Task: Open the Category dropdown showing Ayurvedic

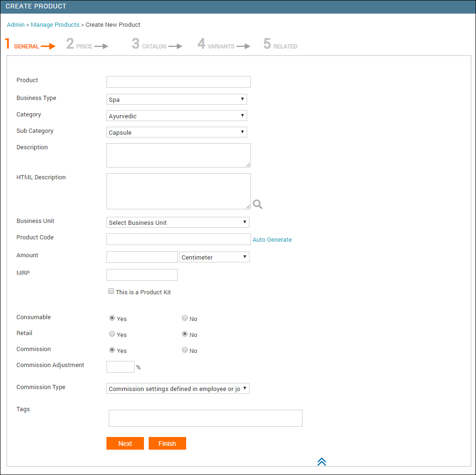Action: (x=177, y=116)
